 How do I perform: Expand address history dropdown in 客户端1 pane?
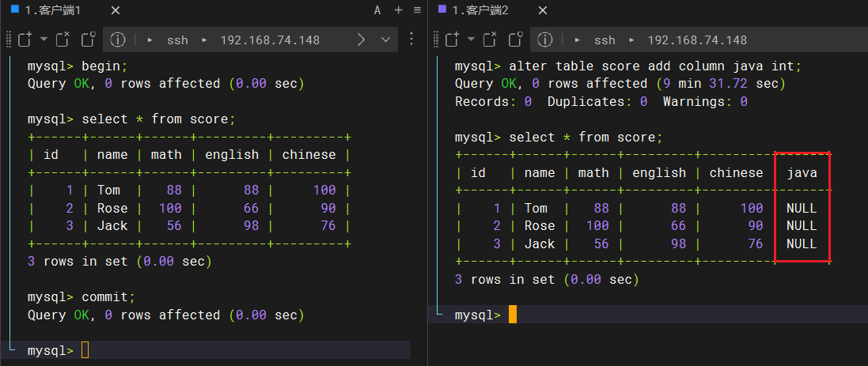pos(386,40)
